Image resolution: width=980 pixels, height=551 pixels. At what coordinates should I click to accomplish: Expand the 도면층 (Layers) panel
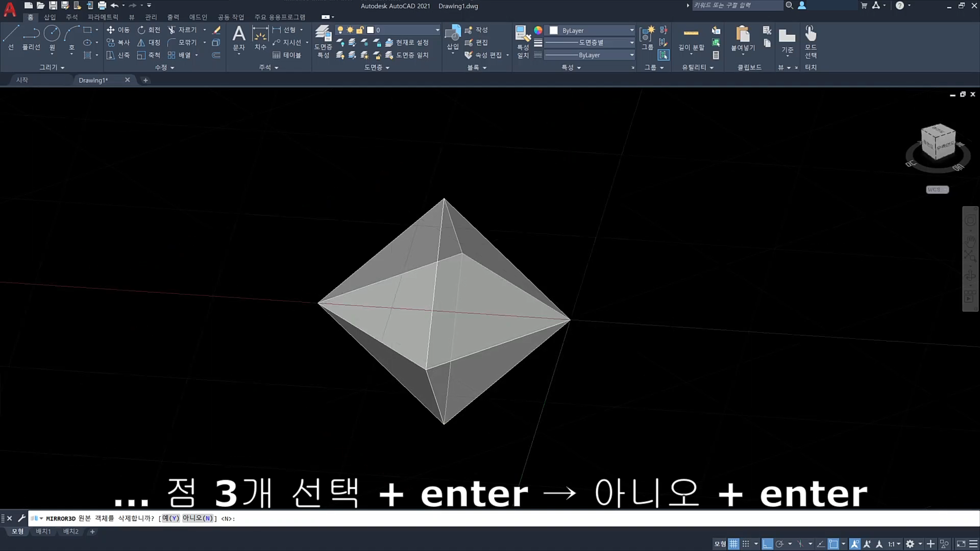point(377,67)
